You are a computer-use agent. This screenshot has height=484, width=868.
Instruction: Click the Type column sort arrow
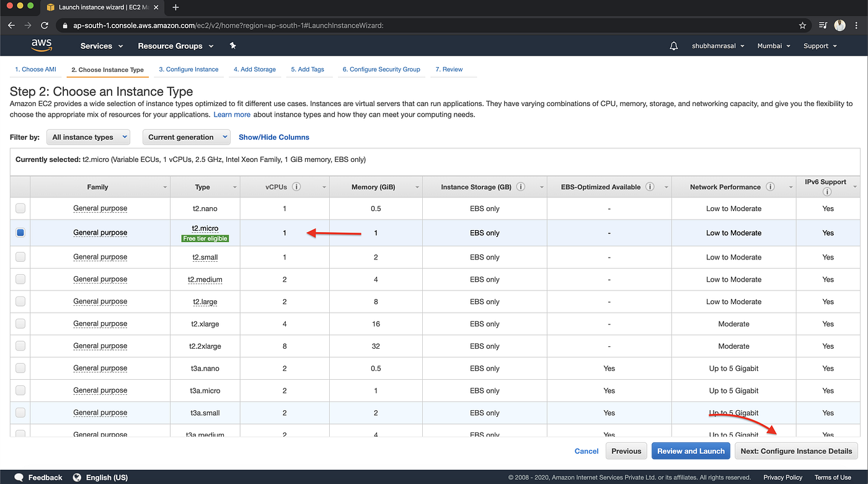coord(235,187)
